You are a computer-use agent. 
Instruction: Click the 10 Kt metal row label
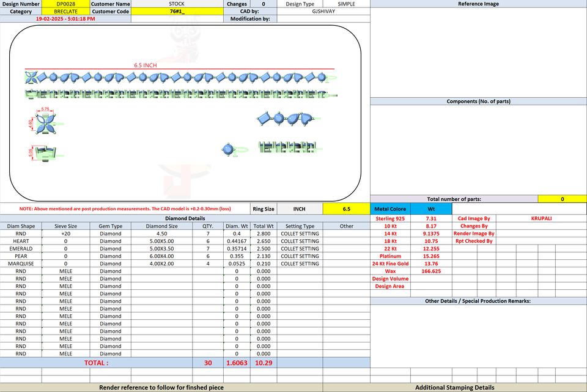coord(390,226)
